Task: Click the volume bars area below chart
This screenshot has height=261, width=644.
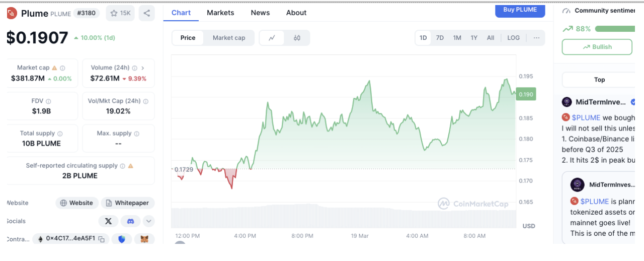Action: coord(343,216)
